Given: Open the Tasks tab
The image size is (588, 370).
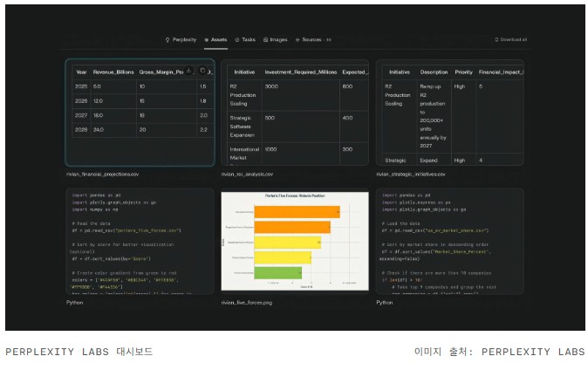Looking at the screenshot, I should pos(245,40).
